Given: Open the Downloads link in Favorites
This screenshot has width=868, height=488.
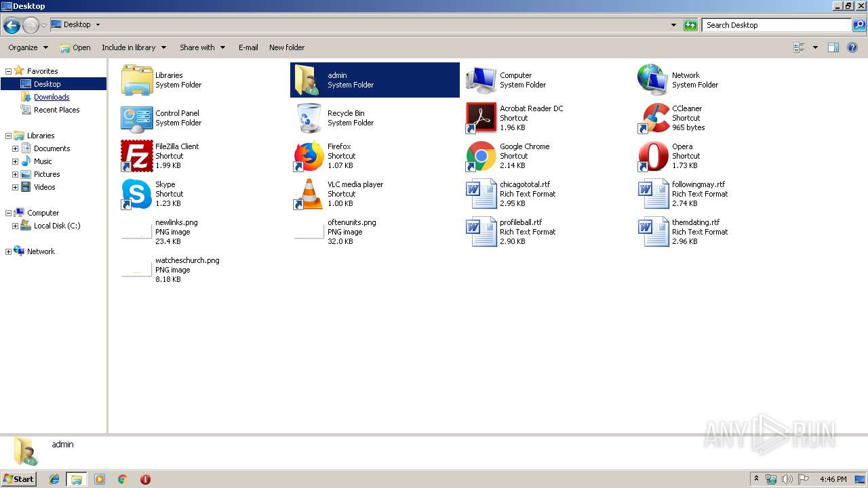Looking at the screenshot, I should [x=52, y=97].
